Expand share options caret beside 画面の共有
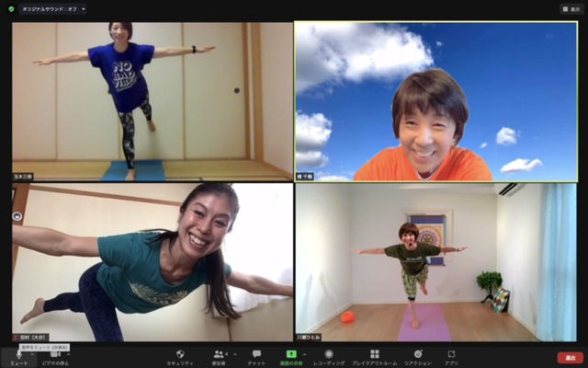Viewport: 588px width, 368px height. point(304,353)
